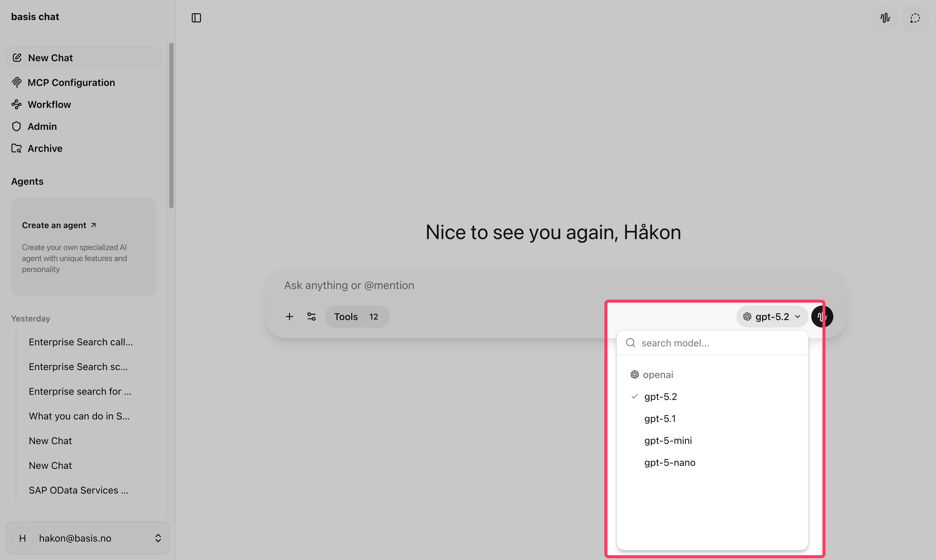Open MCP Configuration from sidebar
The image size is (936, 560).
71,82
